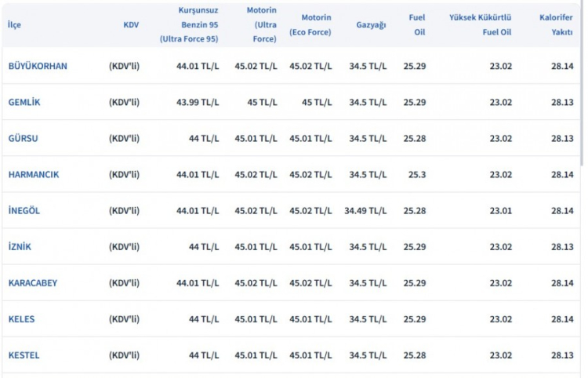Click the GÜRSU district link

click(x=23, y=139)
